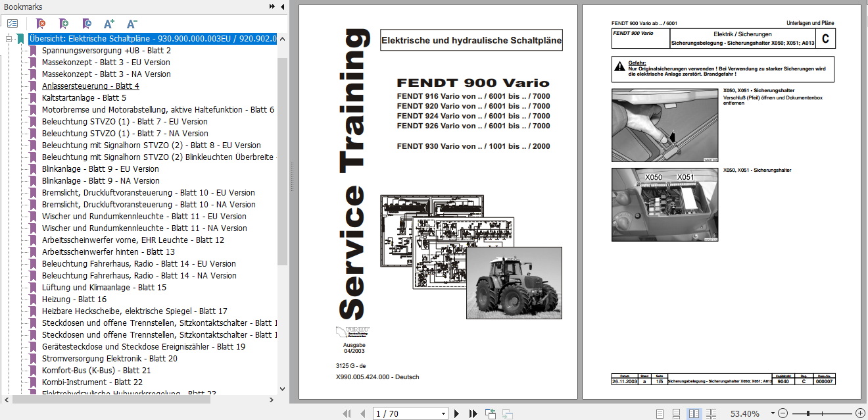Open the page number dropdown

click(443, 413)
